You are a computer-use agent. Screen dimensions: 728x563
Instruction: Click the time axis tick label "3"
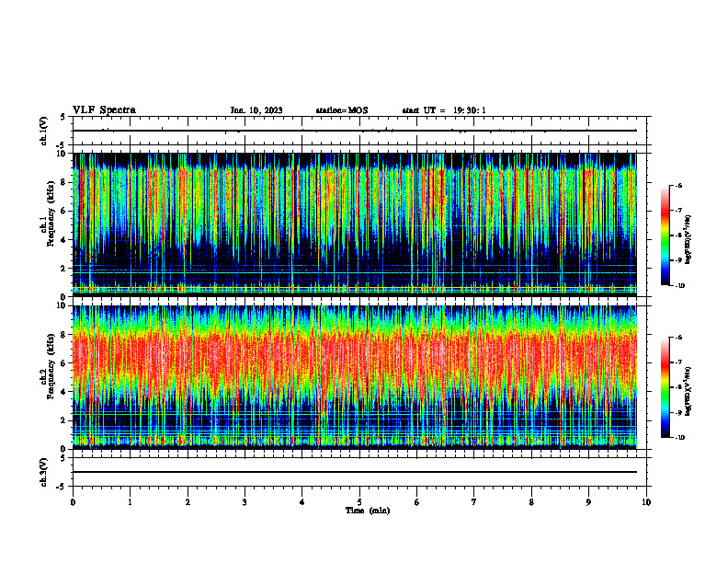coord(245,502)
